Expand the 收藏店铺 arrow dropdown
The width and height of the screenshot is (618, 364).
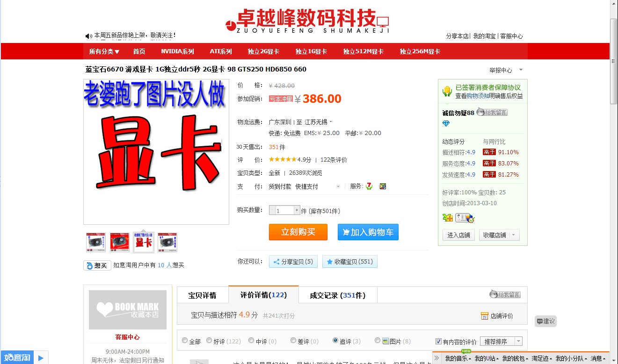514,235
